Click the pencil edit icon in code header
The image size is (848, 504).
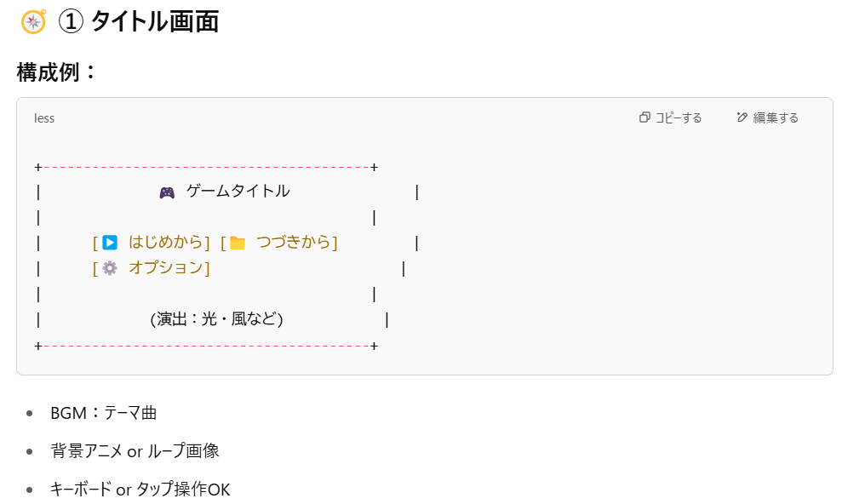click(x=742, y=117)
